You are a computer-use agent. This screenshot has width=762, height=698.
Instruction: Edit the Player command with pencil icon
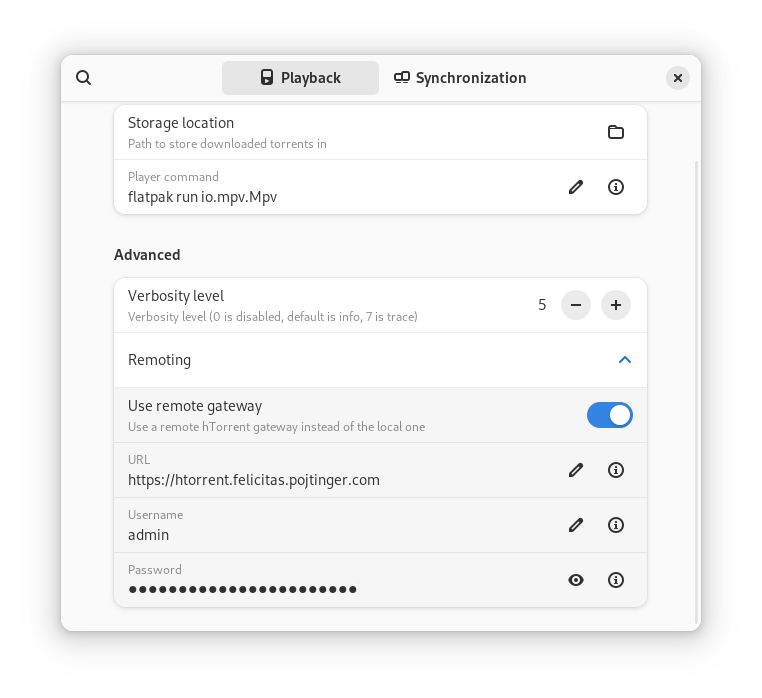pos(576,187)
